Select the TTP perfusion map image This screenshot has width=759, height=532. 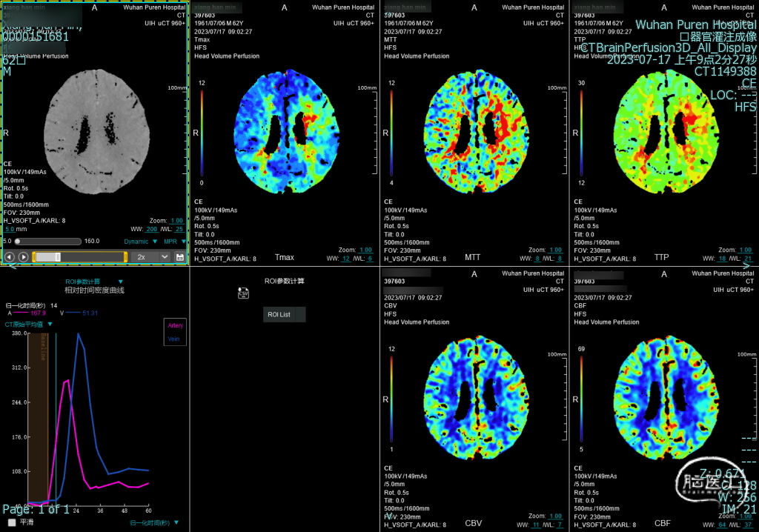(x=666, y=132)
